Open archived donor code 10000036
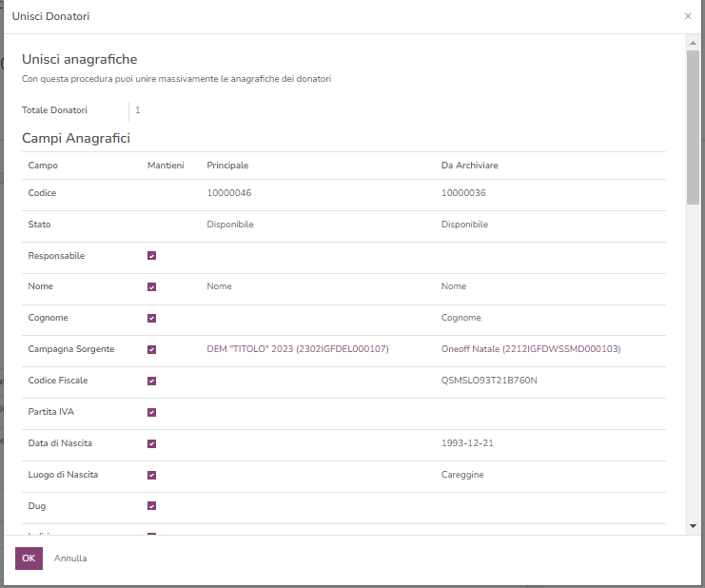Screen dimensions: 705x588 (463, 193)
